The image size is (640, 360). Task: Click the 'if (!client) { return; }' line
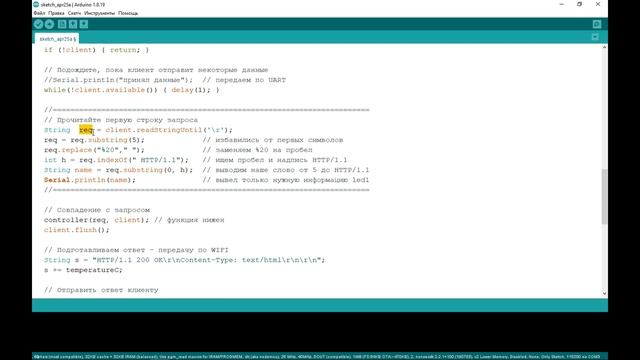coord(97,50)
